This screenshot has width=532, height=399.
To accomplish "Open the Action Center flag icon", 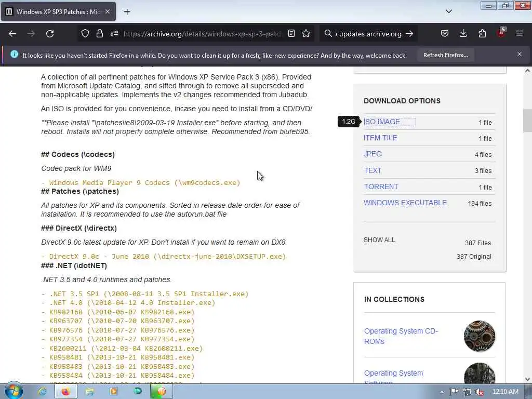I will [x=454, y=392].
